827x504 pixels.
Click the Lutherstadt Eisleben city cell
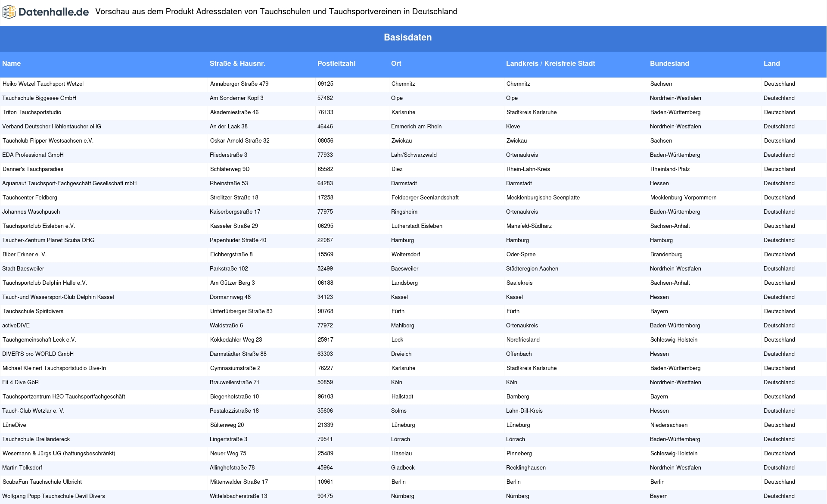[x=417, y=226]
